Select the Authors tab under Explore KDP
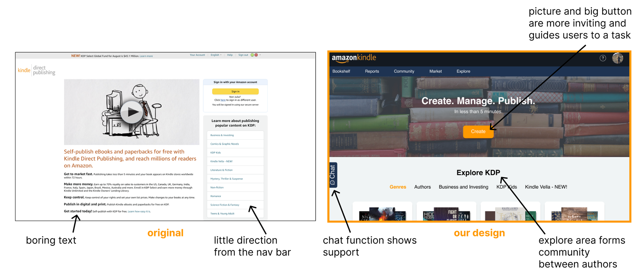Viewport: 644px width, 276px height. (x=422, y=187)
